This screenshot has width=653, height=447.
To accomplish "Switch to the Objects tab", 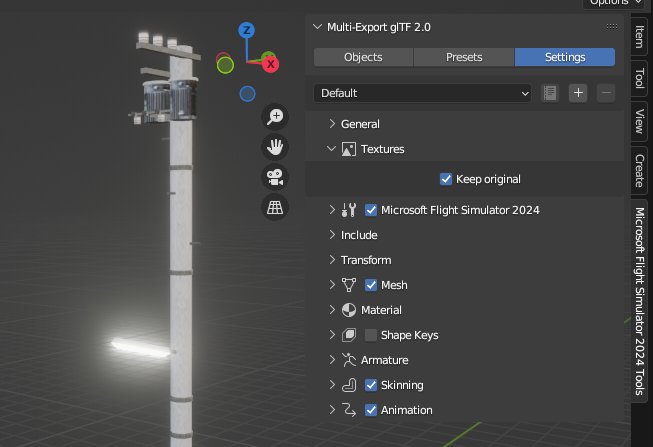I will [363, 57].
